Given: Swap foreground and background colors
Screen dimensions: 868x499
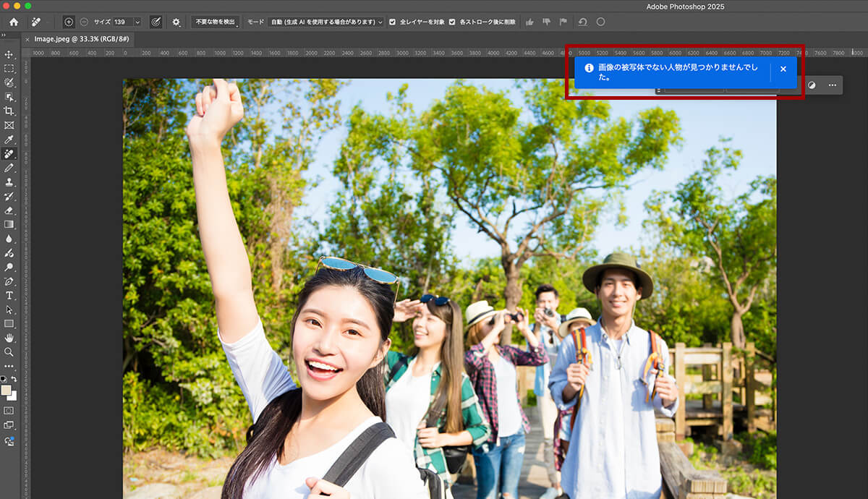Looking at the screenshot, I should coord(14,379).
